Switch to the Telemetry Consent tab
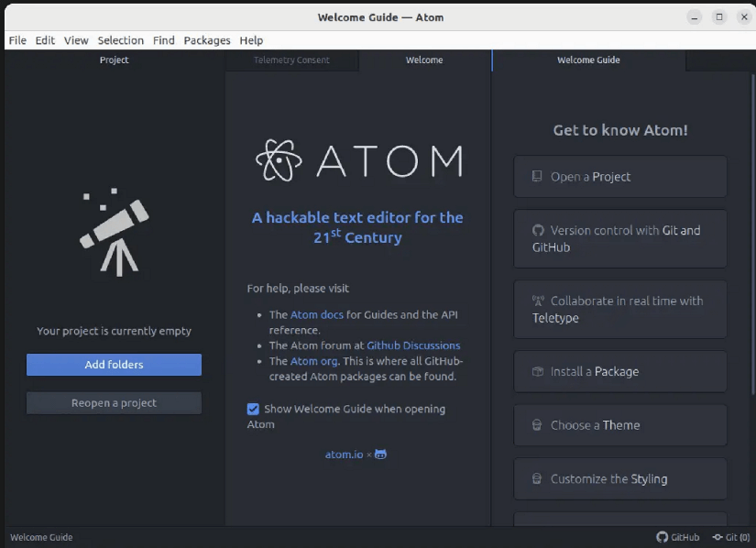The height and width of the screenshot is (548, 756). click(x=291, y=60)
